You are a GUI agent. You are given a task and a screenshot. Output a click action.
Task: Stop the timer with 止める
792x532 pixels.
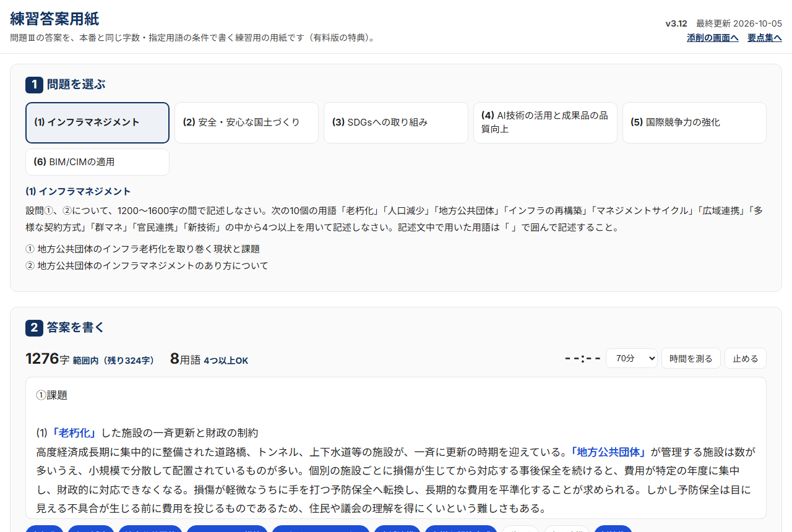tap(745, 358)
